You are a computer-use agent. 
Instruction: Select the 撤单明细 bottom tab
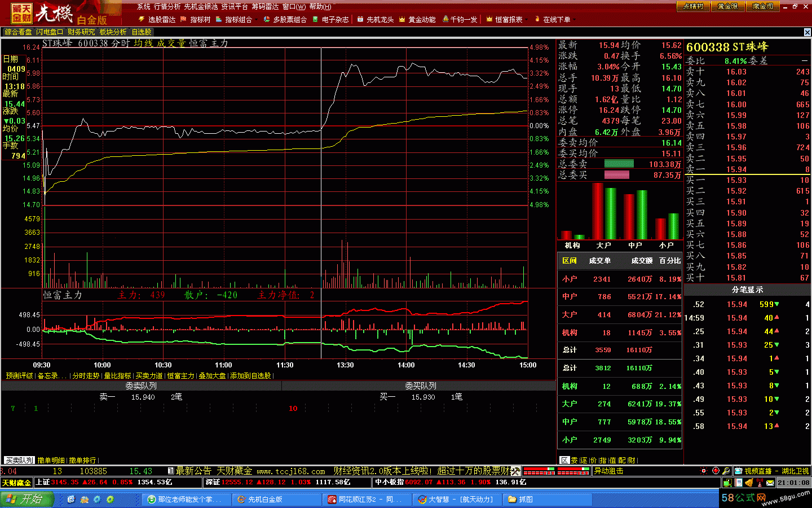(51, 460)
